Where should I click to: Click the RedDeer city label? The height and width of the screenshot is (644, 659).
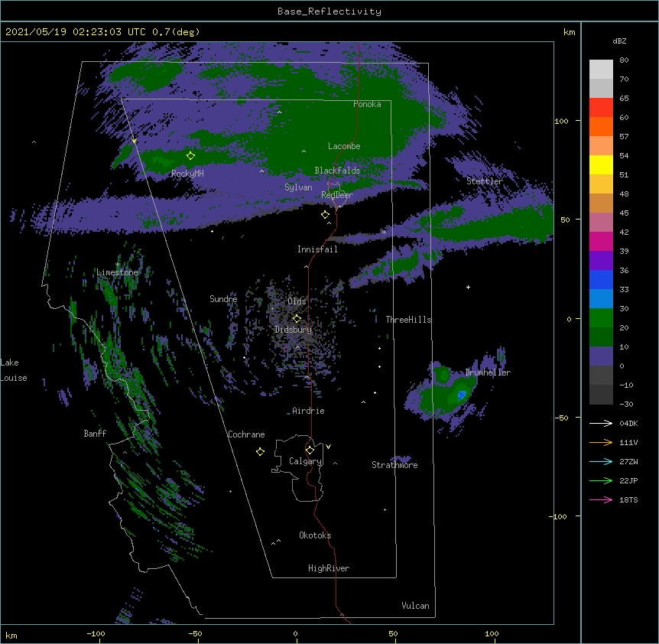point(336,195)
